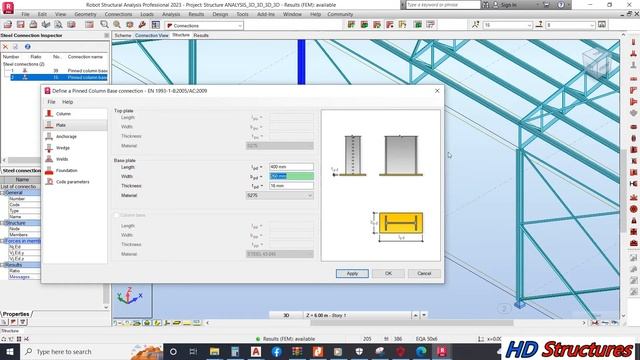Click the blue help icon in Steel Connection Inspector

click(27, 47)
